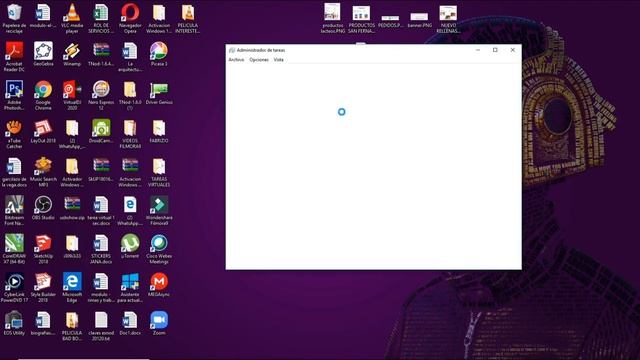Select the DroidCam desktop icon
The image size is (640, 360).
(101, 131)
